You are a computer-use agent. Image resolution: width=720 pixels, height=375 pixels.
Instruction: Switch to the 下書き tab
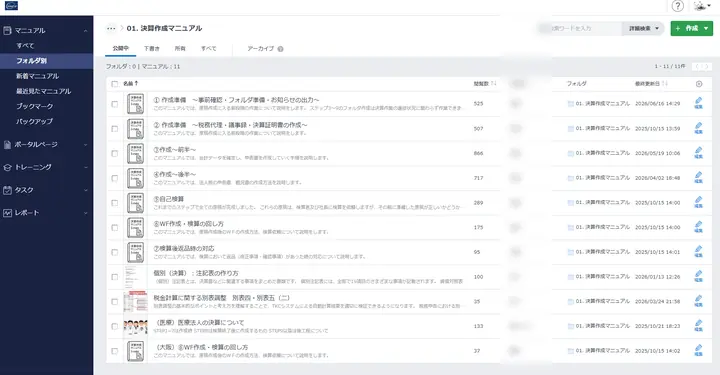pos(152,49)
